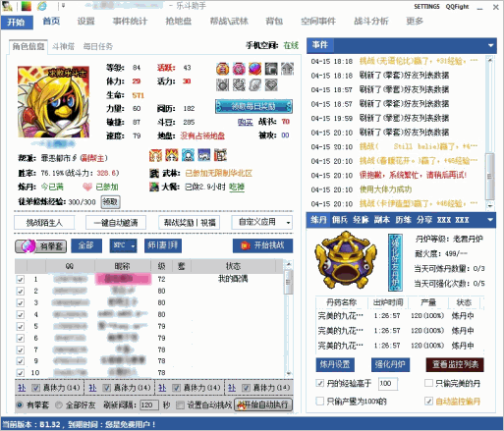Enable the 只偷产量为100%的 checkbox
The height and width of the screenshot is (431, 504).
click(320, 402)
